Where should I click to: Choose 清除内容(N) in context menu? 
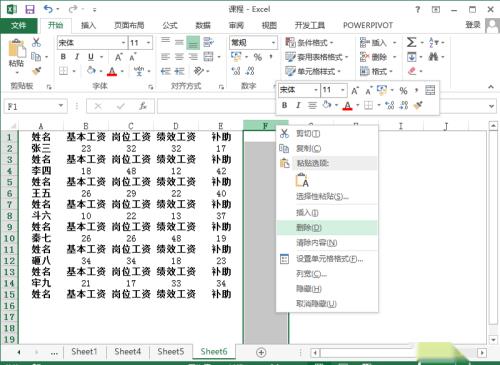(327, 243)
